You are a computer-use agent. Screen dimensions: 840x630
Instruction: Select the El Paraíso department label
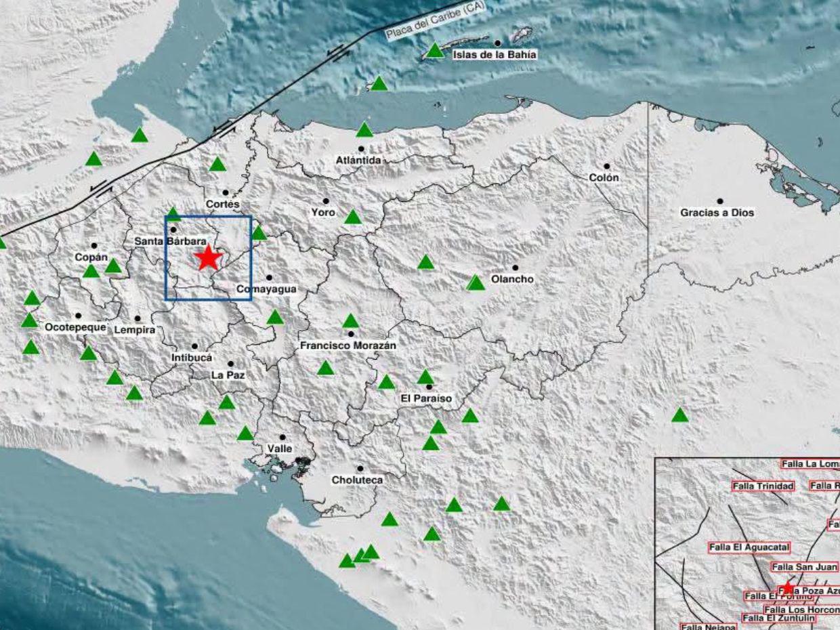coord(426,398)
